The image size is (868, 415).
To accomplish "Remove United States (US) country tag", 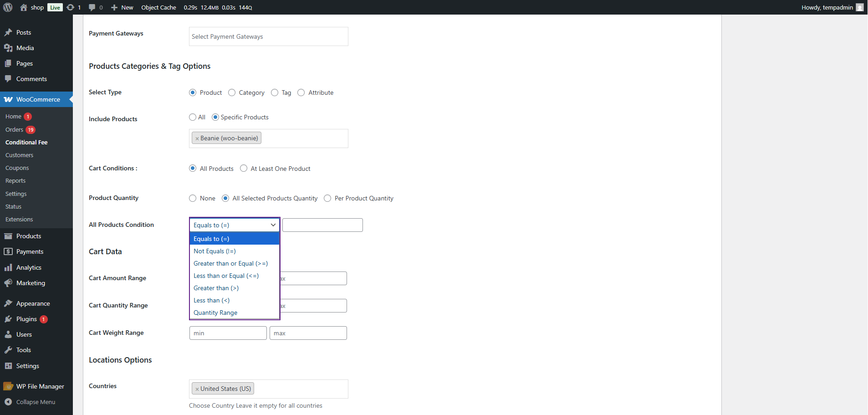I will pos(197,389).
